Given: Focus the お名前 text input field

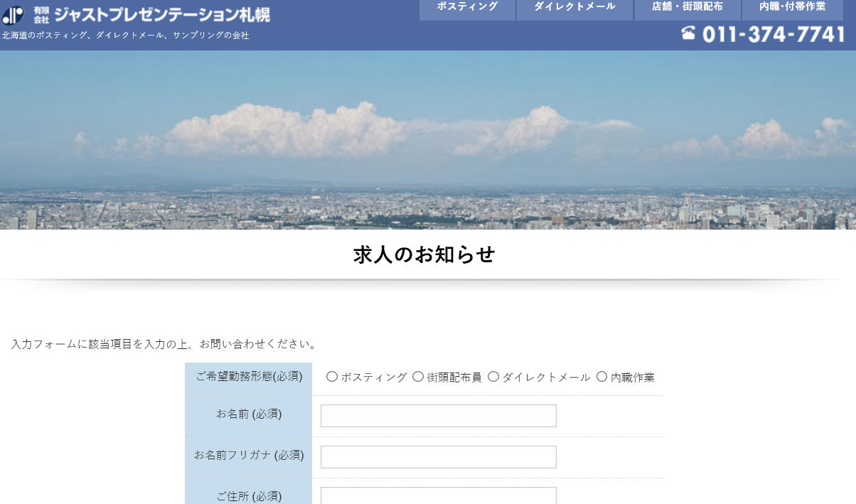Looking at the screenshot, I should 438,416.
